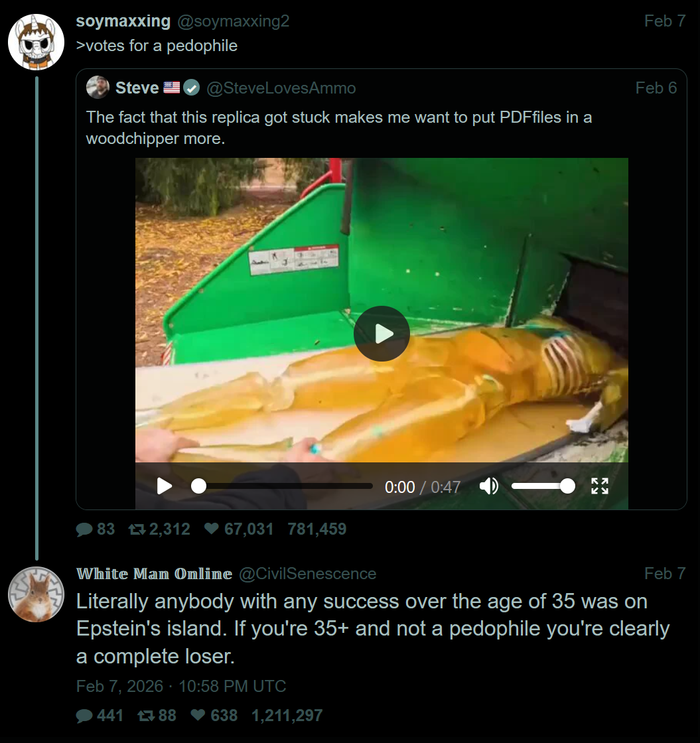The height and width of the screenshot is (743, 700).
Task: Click the Feb 6 date on the quoted post
Action: [x=656, y=88]
